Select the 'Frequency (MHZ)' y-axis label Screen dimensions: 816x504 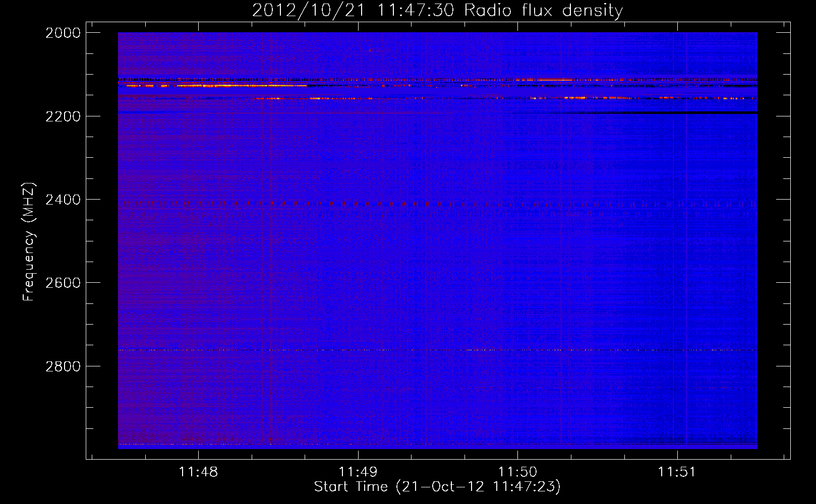[x=29, y=242]
